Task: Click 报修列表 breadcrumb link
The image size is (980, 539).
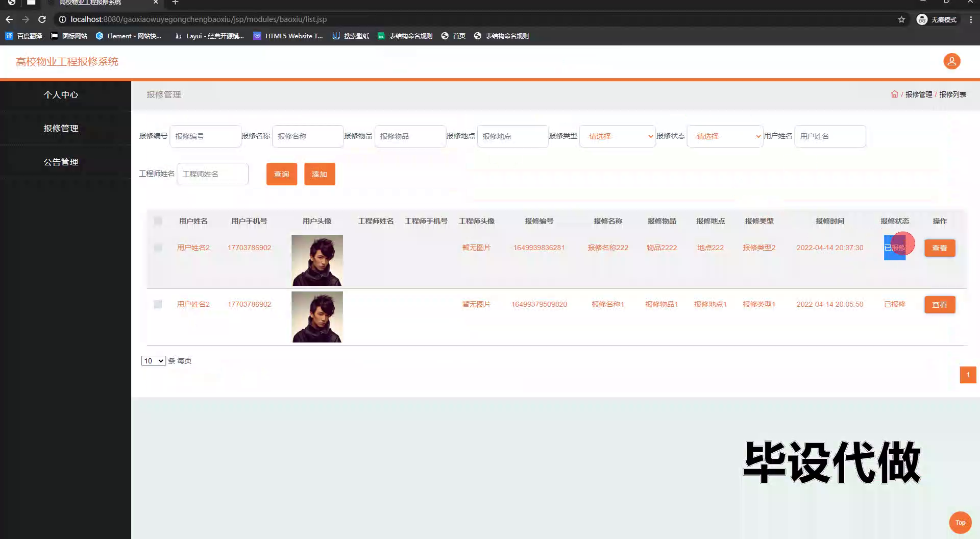Action: 952,94
